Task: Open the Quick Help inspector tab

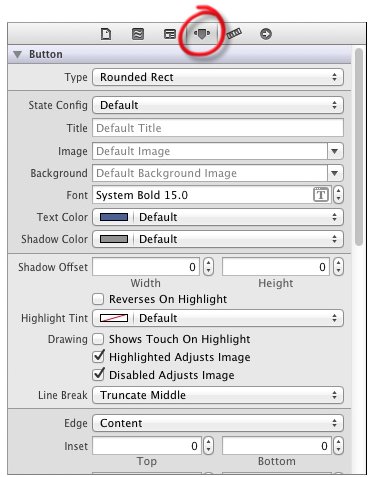Action: point(138,34)
